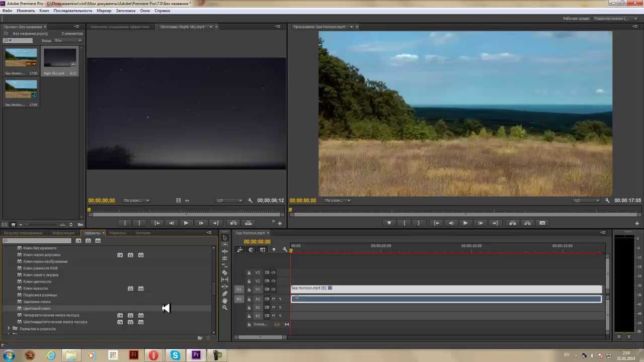The width and height of the screenshot is (644, 362).
Task: Select the Track Select tool
Action: (225, 244)
